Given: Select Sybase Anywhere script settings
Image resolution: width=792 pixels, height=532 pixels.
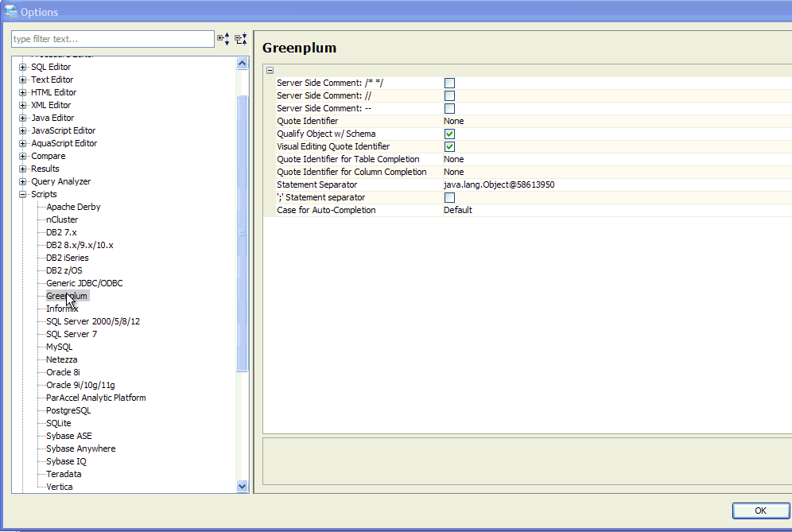Looking at the screenshot, I should pos(81,449).
